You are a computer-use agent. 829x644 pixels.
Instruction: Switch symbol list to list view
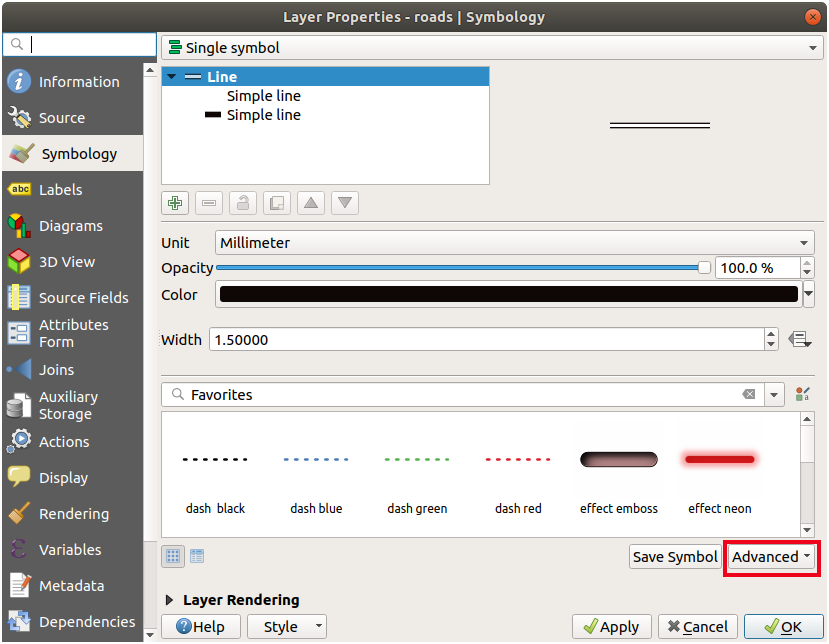coord(197,556)
